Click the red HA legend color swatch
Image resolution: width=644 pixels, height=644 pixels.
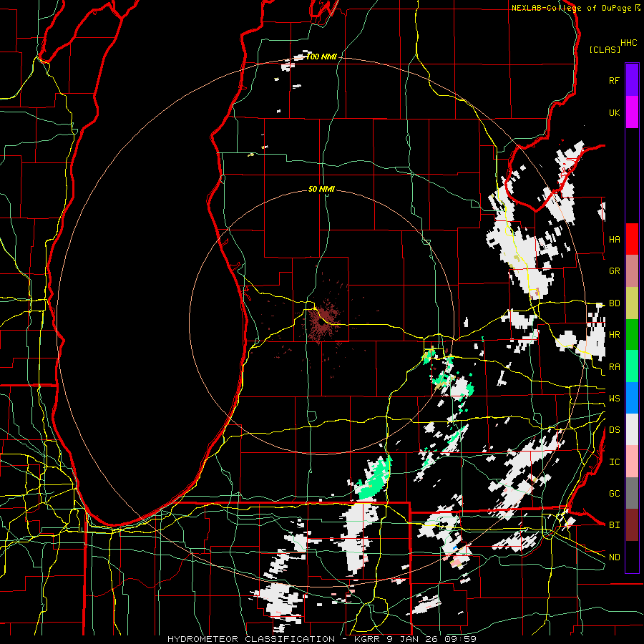pos(632,239)
